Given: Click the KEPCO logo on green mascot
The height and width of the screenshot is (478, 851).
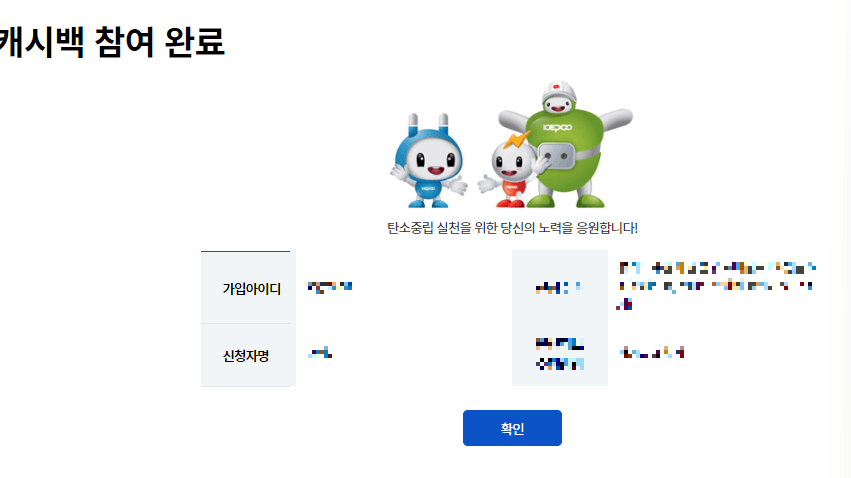Looking at the screenshot, I should (557, 128).
